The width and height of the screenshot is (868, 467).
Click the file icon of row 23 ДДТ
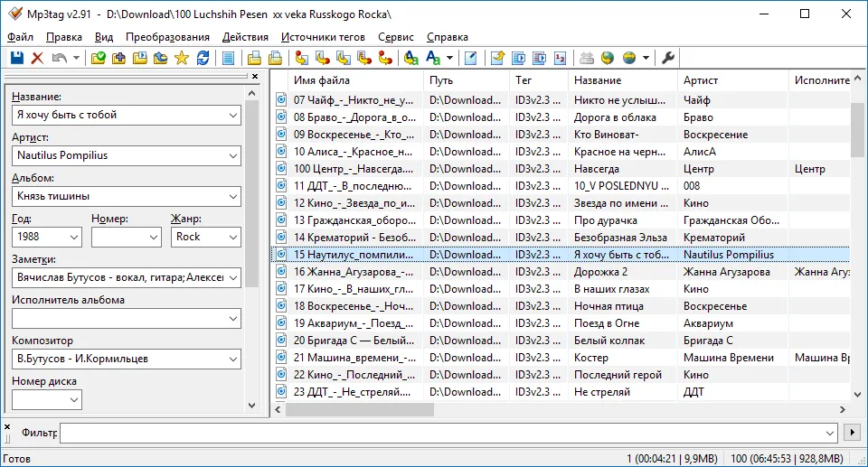tap(281, 391)
